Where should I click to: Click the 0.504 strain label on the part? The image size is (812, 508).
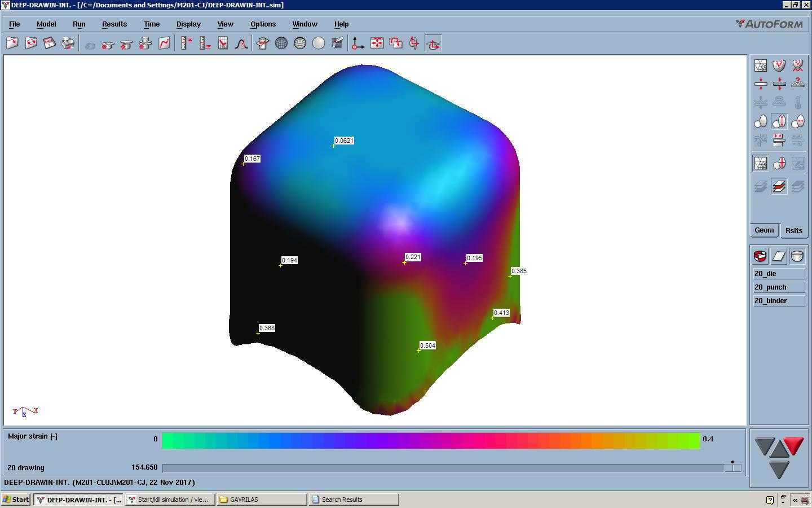click(x=428, y=345)
